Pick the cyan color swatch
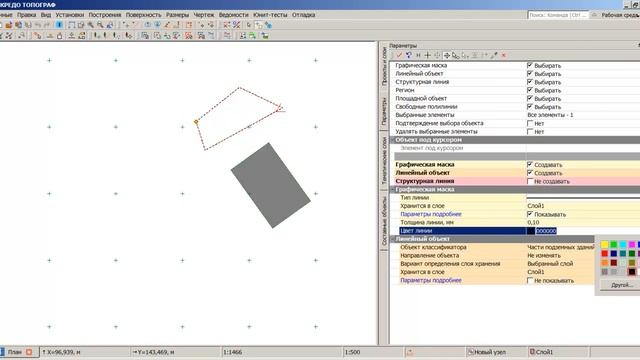 [623, 244]
